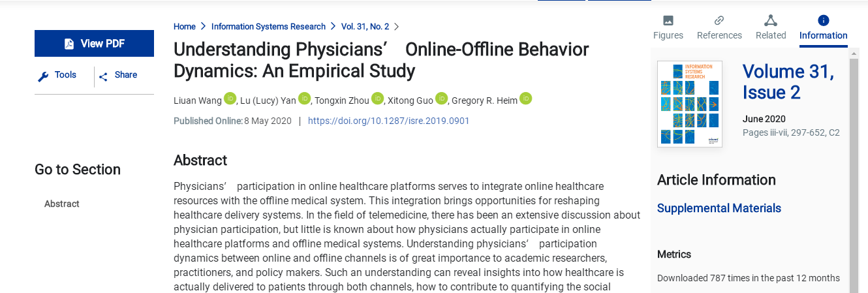
Task: Switch to the Information tab
Action: coord(823,27)
